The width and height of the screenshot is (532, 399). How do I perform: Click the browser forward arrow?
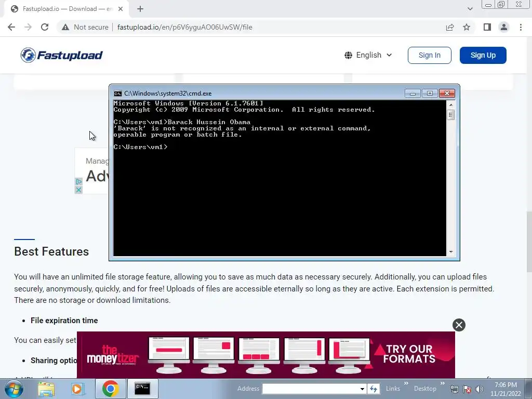[x=28, y=27]
